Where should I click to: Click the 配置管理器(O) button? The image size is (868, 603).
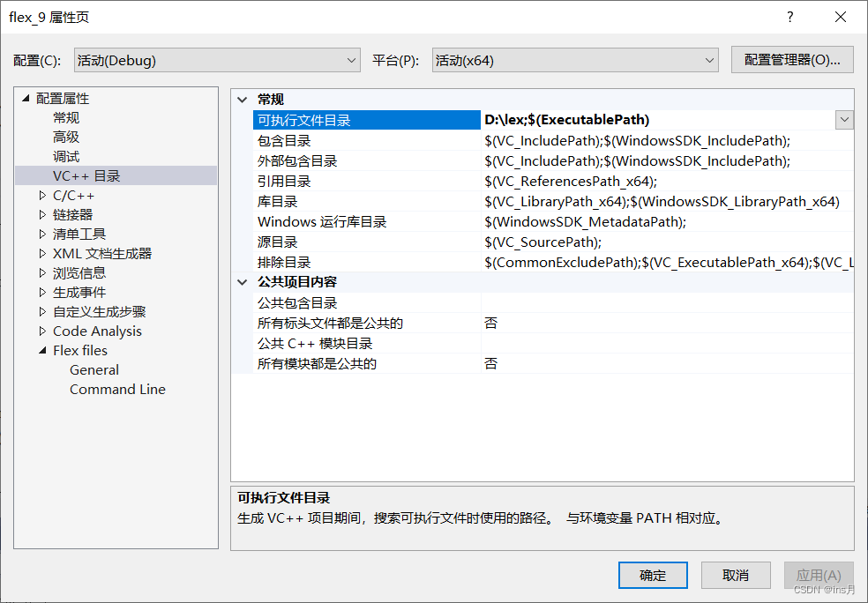[x=791, y=59]
